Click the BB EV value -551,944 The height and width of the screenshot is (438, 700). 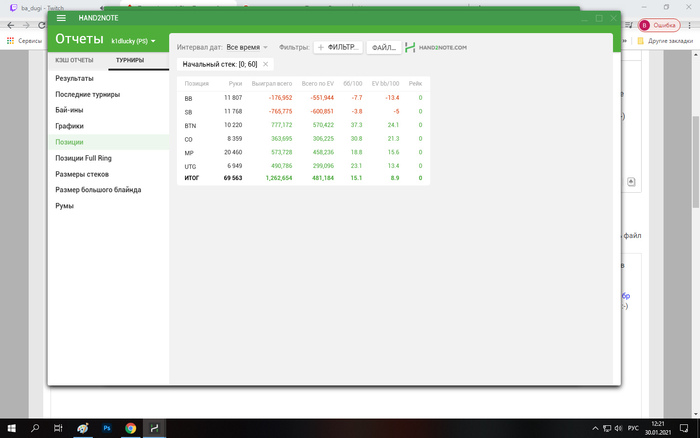(x=322, y=98)
